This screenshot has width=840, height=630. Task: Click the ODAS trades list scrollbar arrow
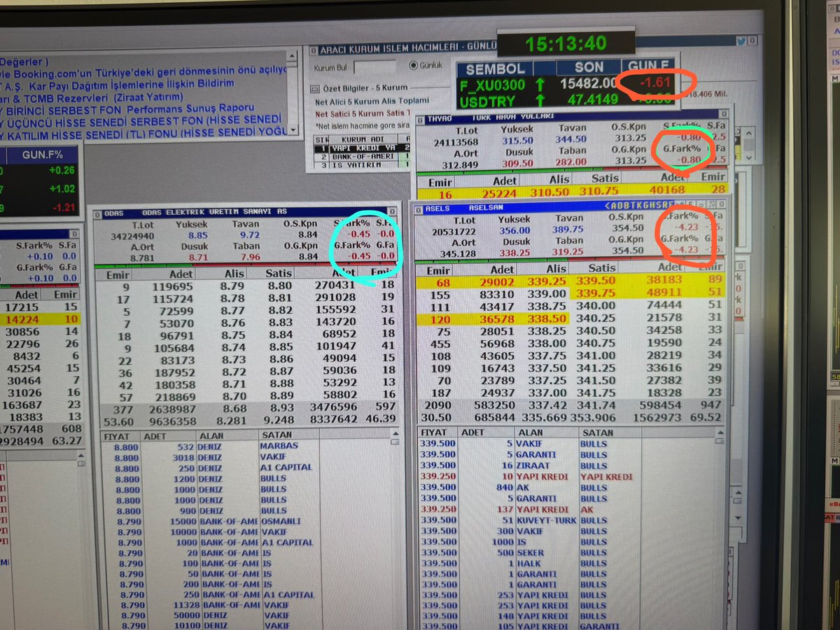pyautogui.click(x=394, y=435)
